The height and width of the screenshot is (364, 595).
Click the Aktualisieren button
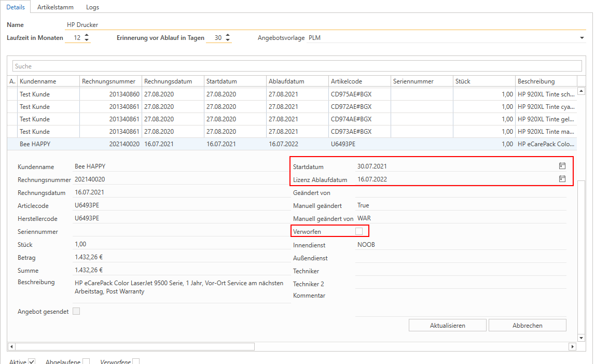pyautogui.click(x=447, y=326)
